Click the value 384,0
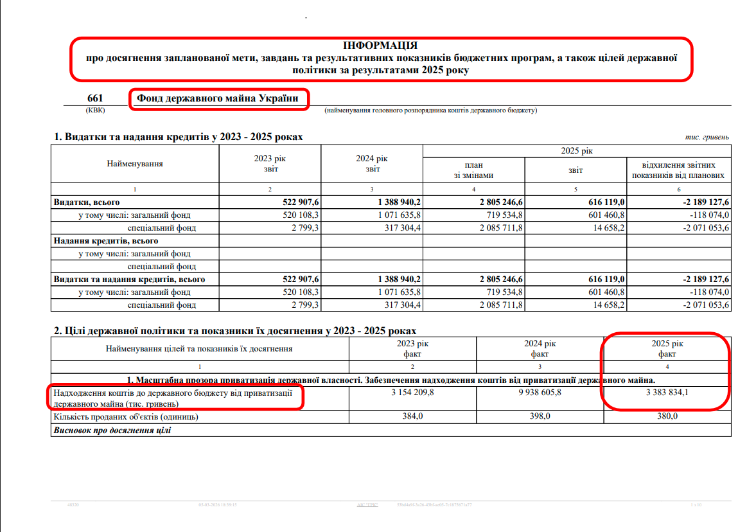 pyautogui.click(x=412, y=416)
